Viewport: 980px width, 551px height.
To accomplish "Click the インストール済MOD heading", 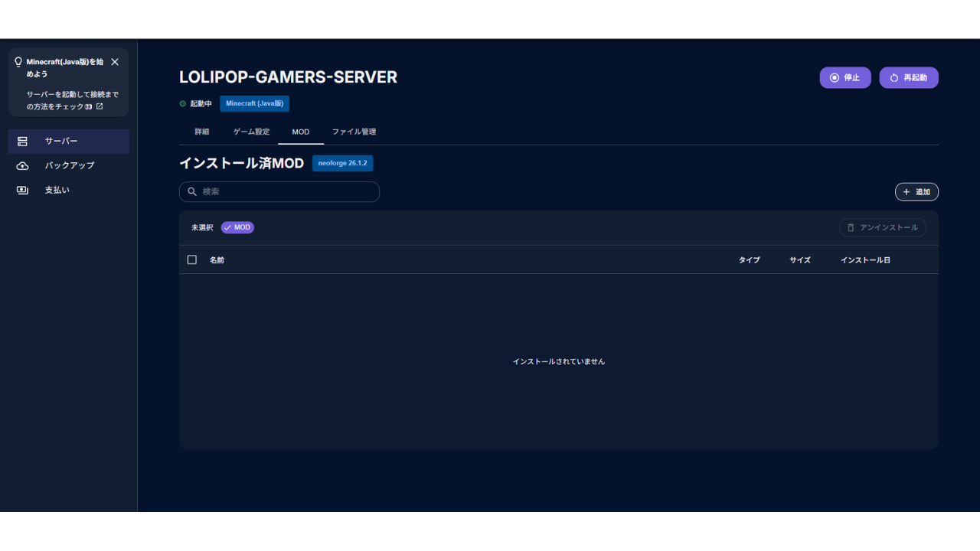I will 241,163.
